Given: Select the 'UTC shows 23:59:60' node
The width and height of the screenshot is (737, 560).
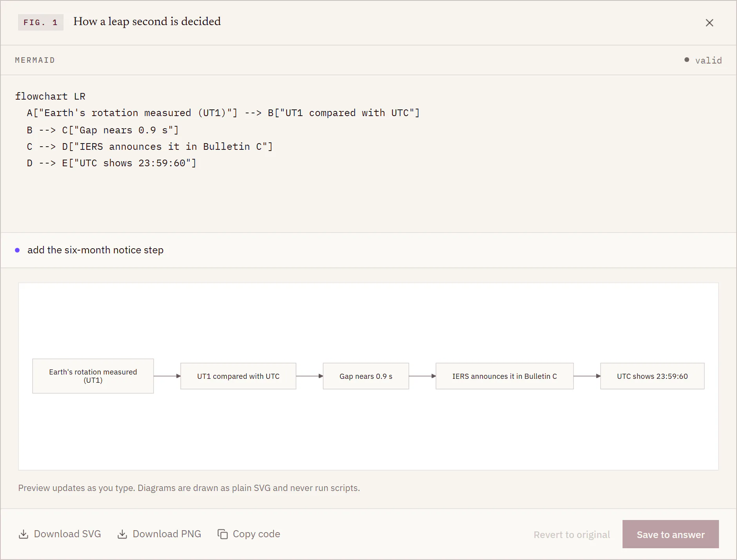Looking at the screenshot, I should click(652, 376).
